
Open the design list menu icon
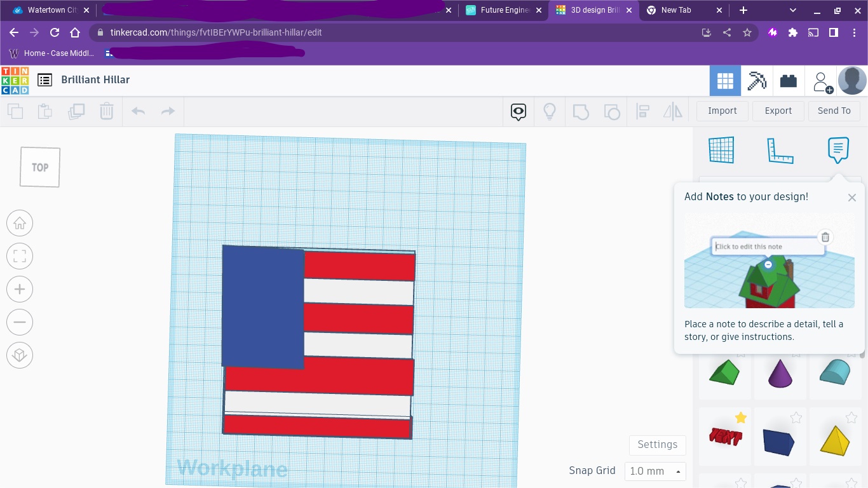tap(44, 80)
